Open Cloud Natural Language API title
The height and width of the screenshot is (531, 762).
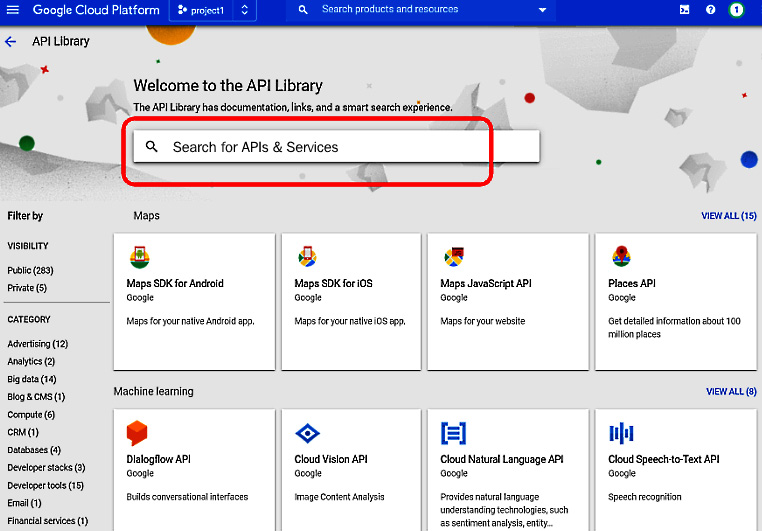[x=502, y=459]
